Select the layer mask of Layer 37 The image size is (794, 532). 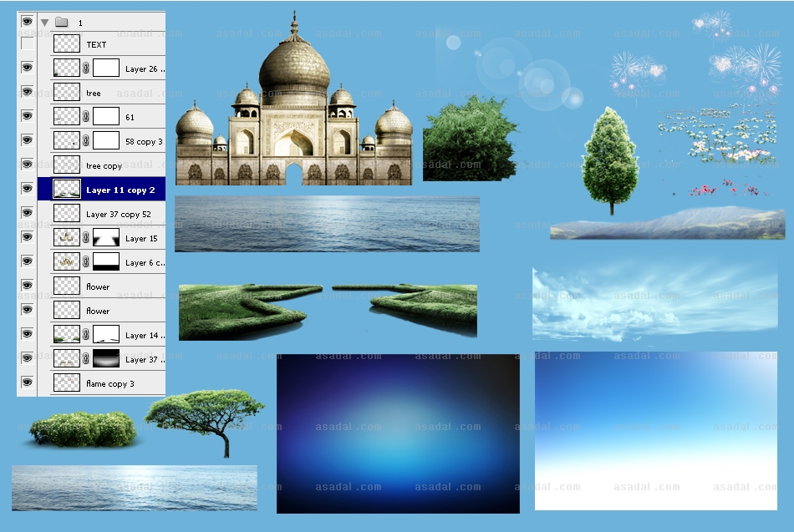[x=105, y=359]
